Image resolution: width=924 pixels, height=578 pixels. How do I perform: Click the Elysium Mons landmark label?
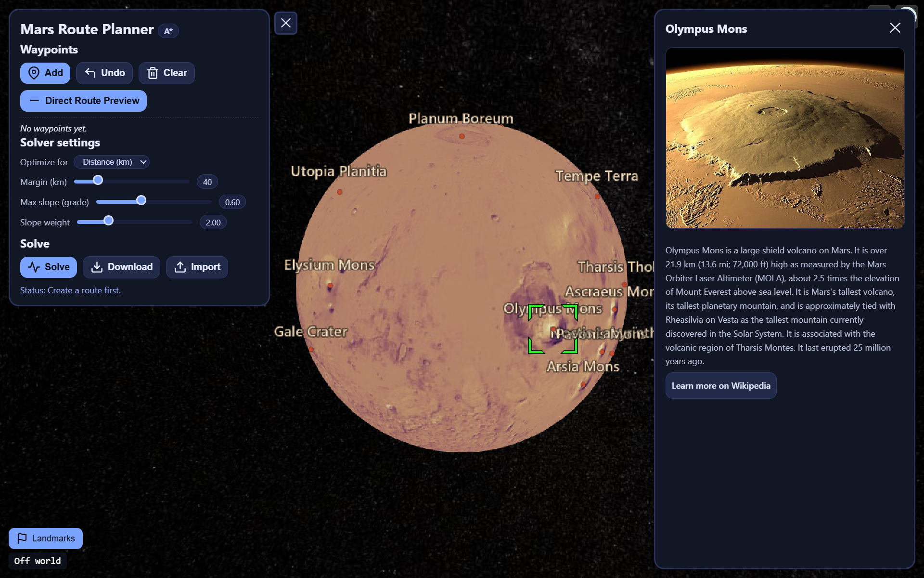tap(329, 265)
